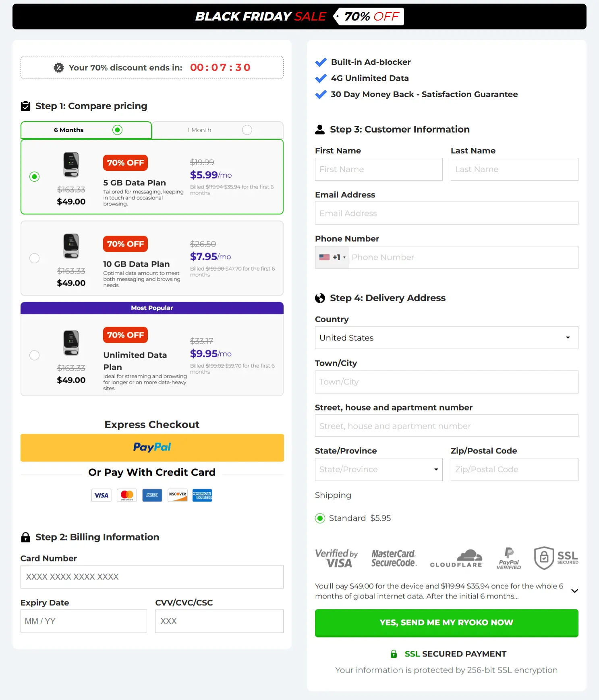Click the Visa card icon
599x700 pixels.
(102, 495)
